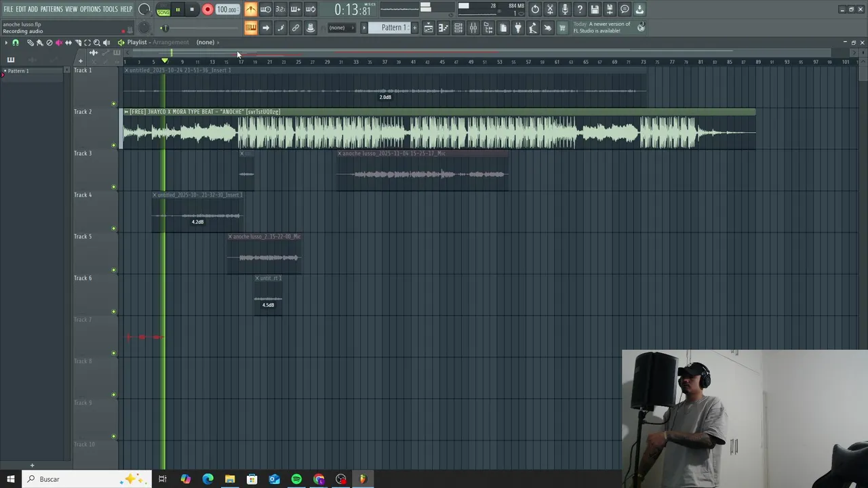The width and height of the screenshot is (868, 488).
Task: Open the Browser view icon
Action: click(x=488, y=28)
